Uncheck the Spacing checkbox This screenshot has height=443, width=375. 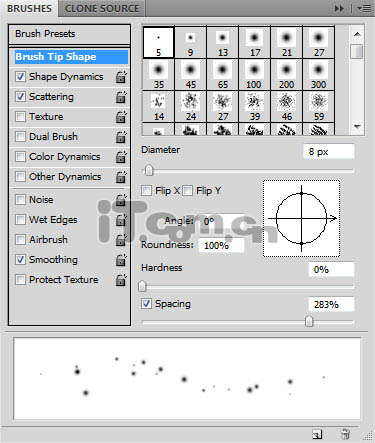(x=146, y=304)
